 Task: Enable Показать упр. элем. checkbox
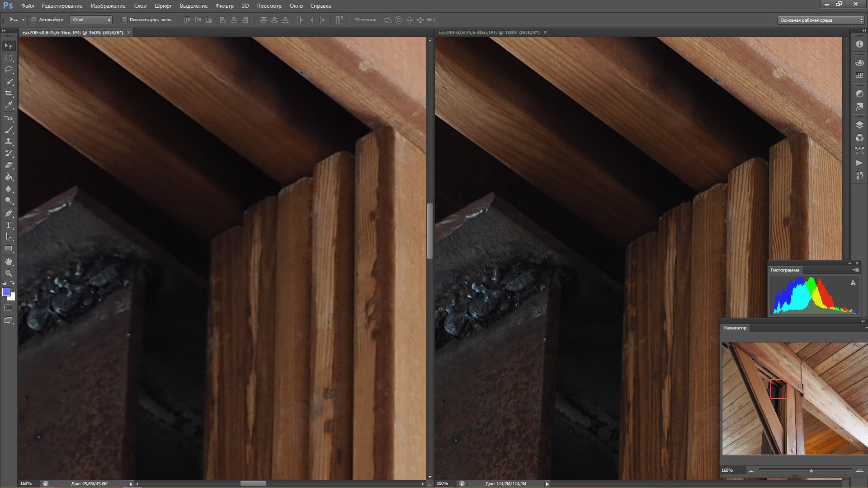(x=124, y=20)
